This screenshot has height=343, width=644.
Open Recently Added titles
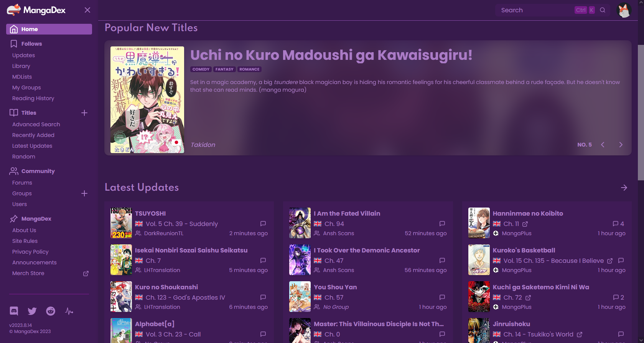coord(33,135)
